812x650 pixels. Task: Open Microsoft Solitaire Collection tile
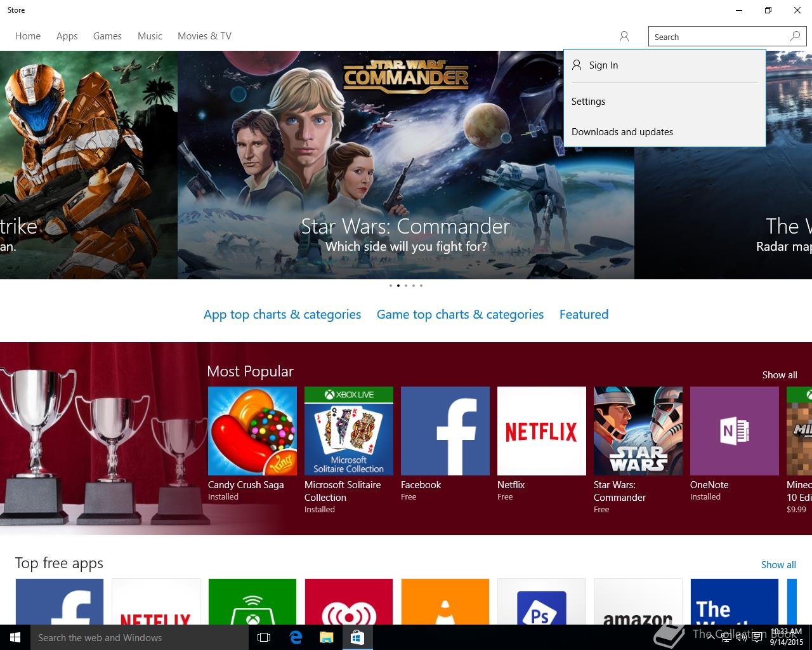(x=349, y=431)
